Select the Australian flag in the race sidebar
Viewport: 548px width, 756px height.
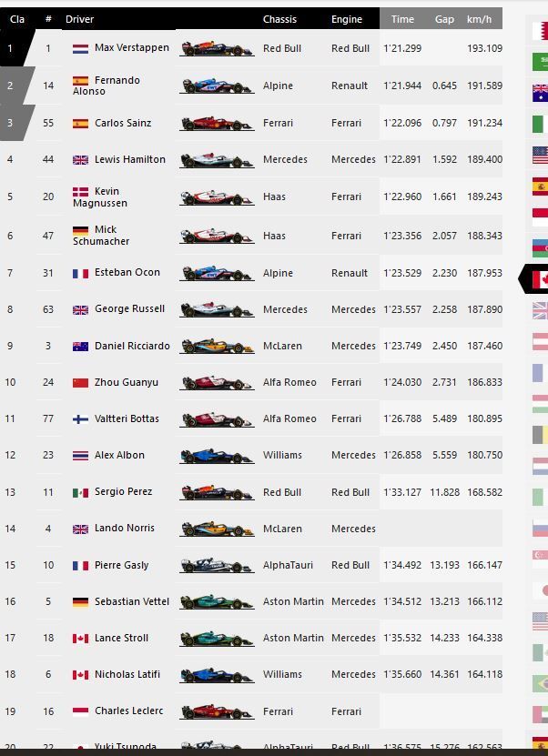tap(537, 90)
